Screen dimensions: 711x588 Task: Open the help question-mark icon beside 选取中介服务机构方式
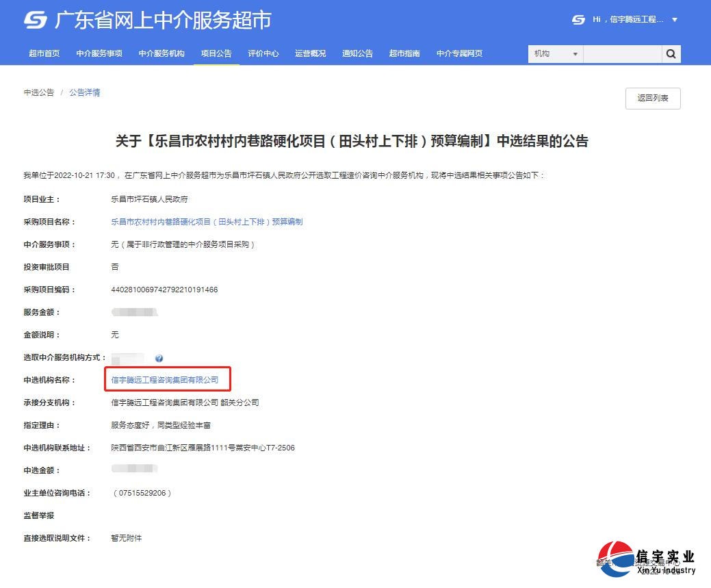pyautogui.click(x=159, y=357)
